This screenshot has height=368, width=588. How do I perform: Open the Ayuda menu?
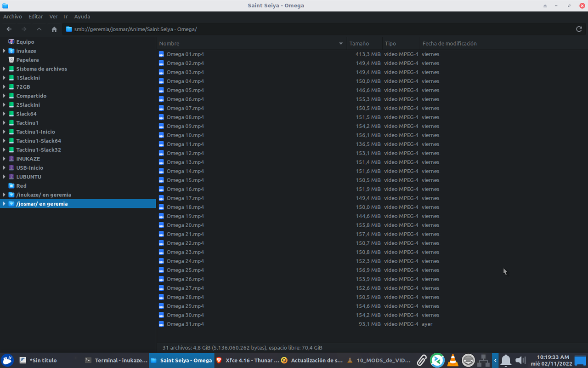82,17
